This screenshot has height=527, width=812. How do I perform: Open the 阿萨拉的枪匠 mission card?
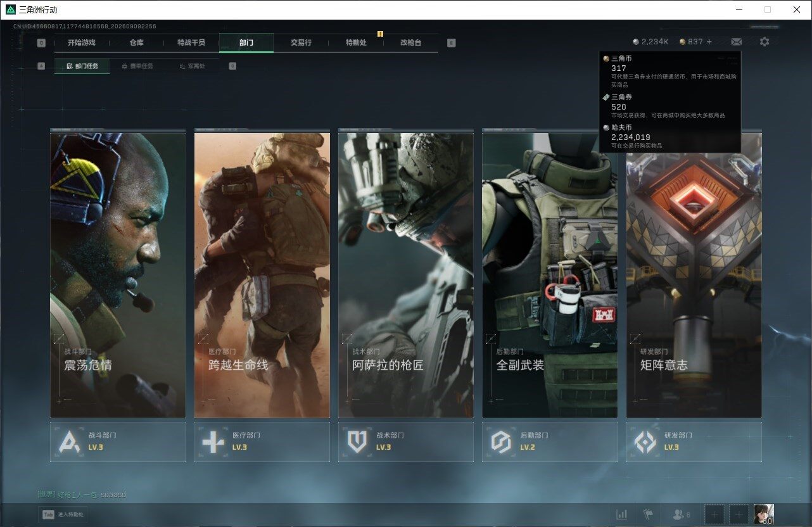coord(406,274)
